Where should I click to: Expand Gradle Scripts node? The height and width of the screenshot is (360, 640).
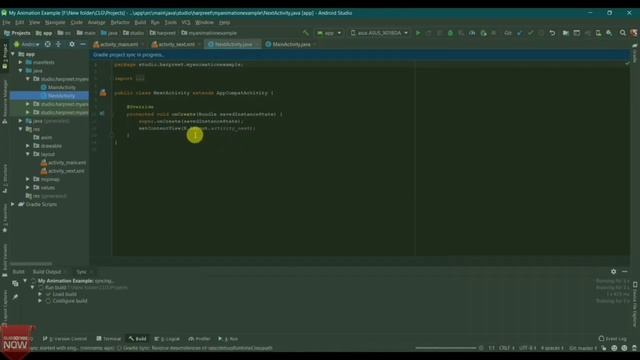point(13,204)
